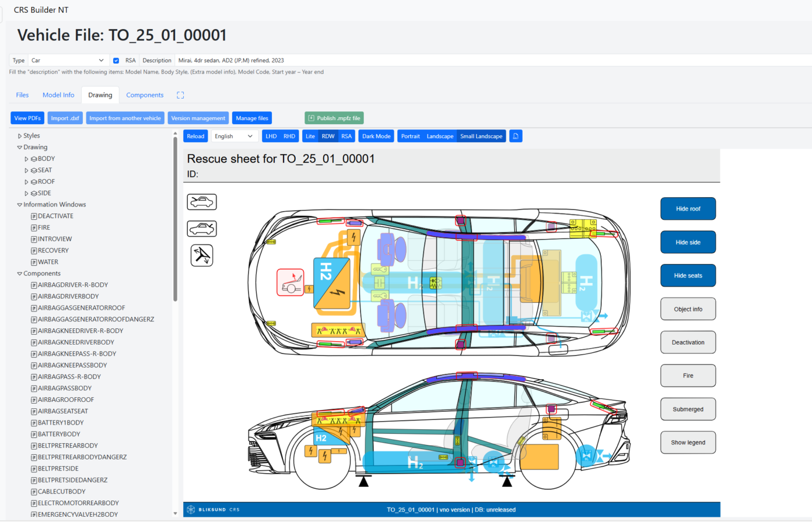Click the trunk open car icon

click(x=202, y=229)
